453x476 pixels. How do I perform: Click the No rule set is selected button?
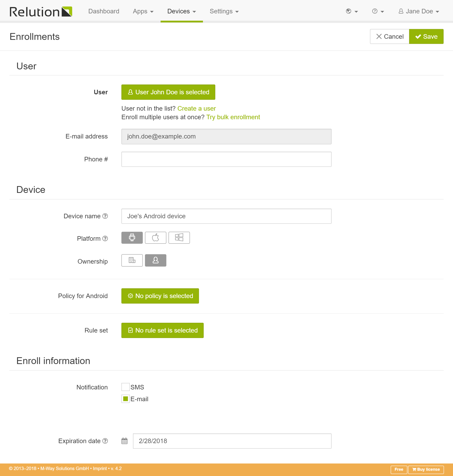162,330
